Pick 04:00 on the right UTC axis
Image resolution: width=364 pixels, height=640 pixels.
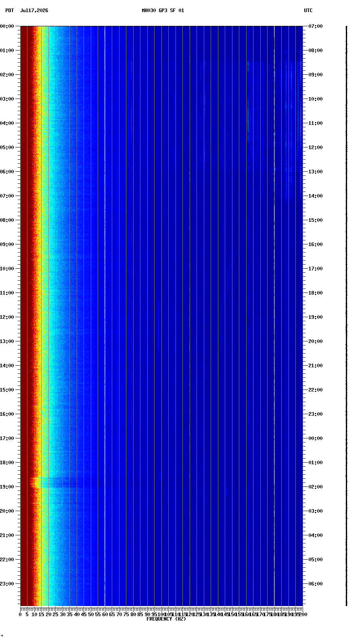tap(316, 535)
